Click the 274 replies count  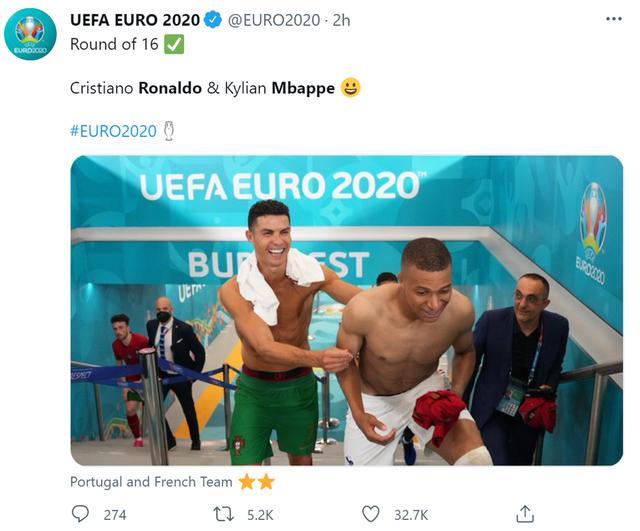coord(115,514)
